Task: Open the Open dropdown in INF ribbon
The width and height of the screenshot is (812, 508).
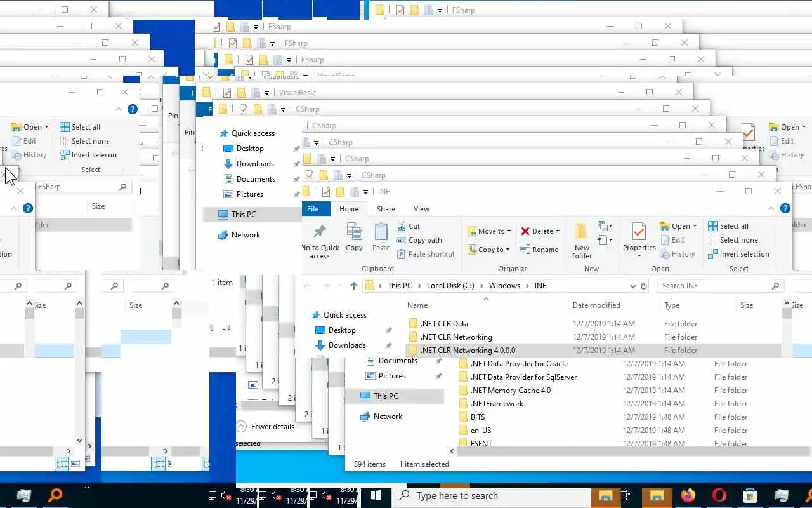Action: (695, 226)
